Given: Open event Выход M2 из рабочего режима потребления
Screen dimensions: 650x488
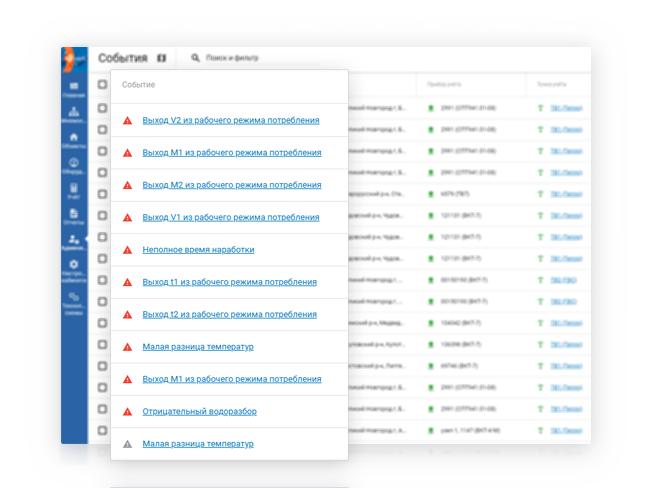Looking at the screenshot, I should (x=232, y=185).
